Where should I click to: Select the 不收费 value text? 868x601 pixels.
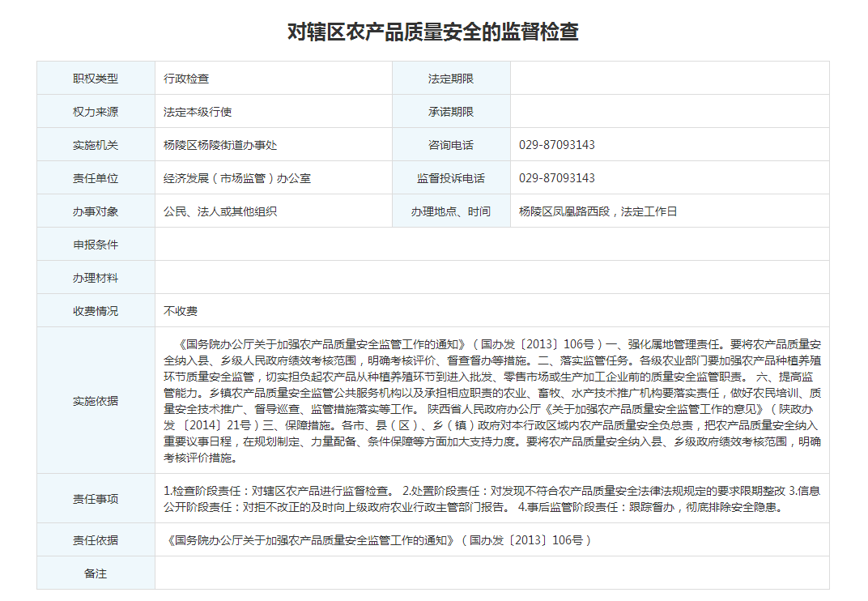click(181, 311)
